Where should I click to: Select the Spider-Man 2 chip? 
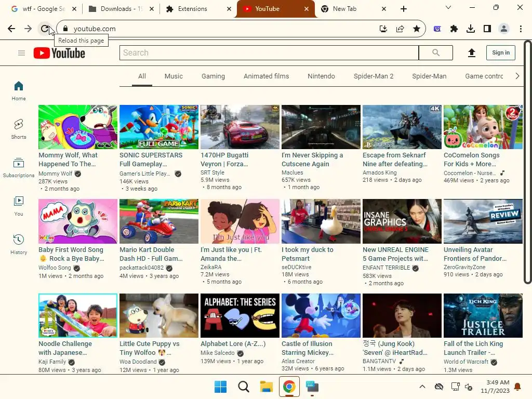pyautogui.click(x=374, y=76)
